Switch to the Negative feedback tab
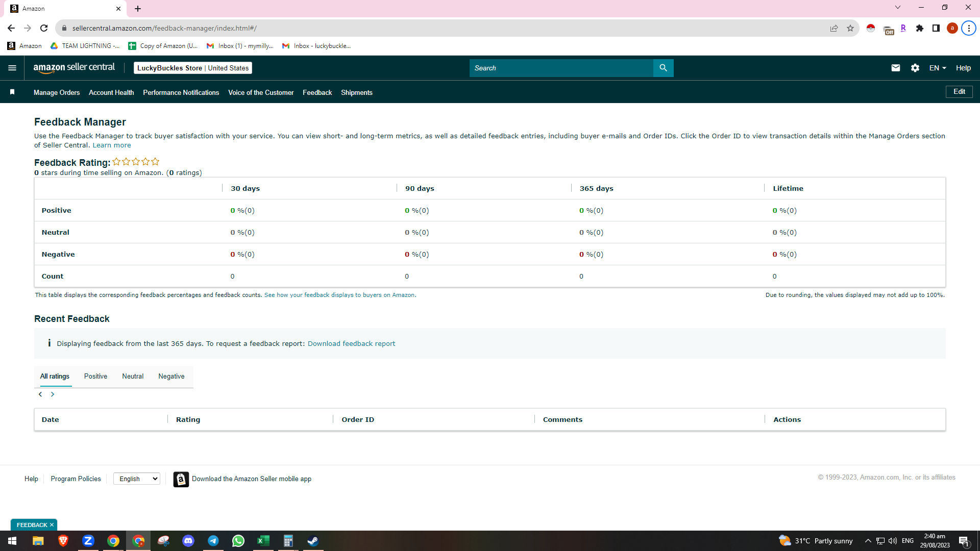 pos(171,377)
